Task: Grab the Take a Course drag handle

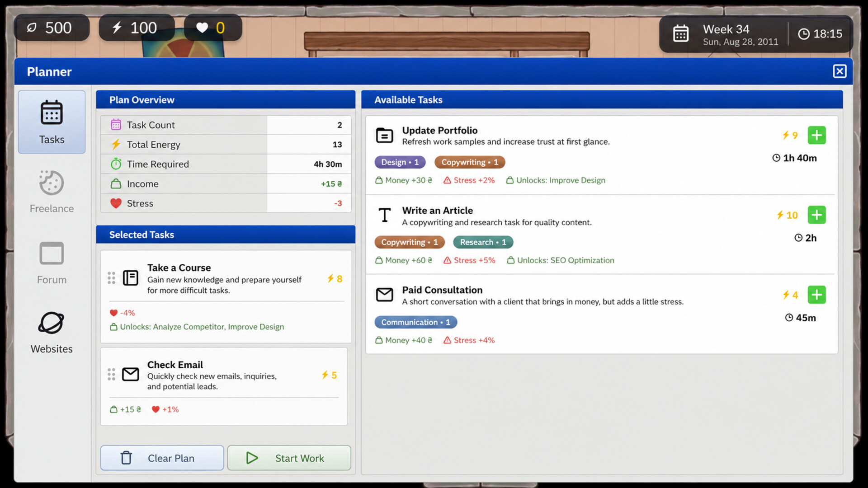Action: [111, 278]
